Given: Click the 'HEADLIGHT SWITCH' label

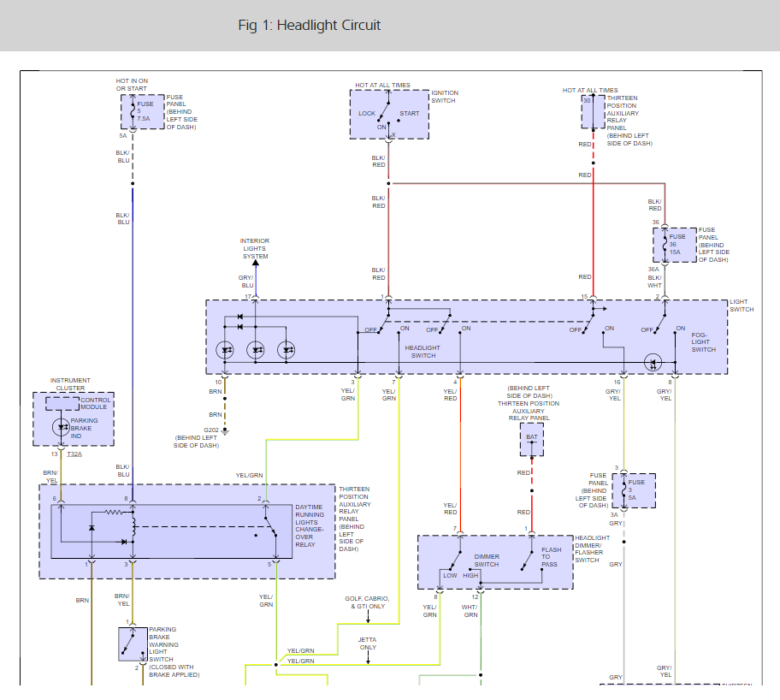Looking at the screenshot, I should click(422, 352).
